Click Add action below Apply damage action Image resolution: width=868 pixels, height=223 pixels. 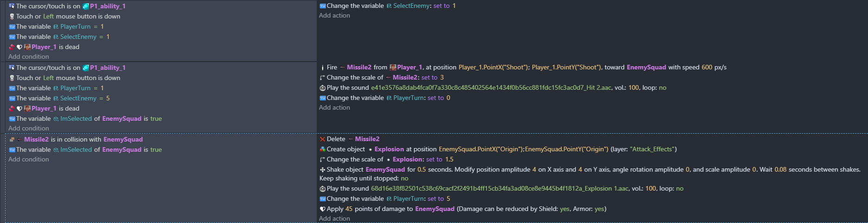tap(334, 219)
